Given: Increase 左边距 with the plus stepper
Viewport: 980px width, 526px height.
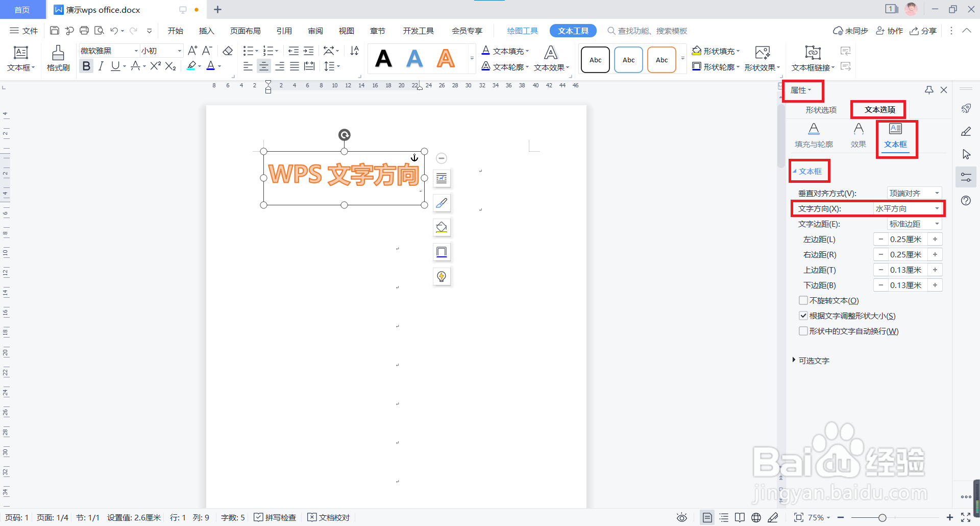Looking at the screenshot, I should pos(936,239).
